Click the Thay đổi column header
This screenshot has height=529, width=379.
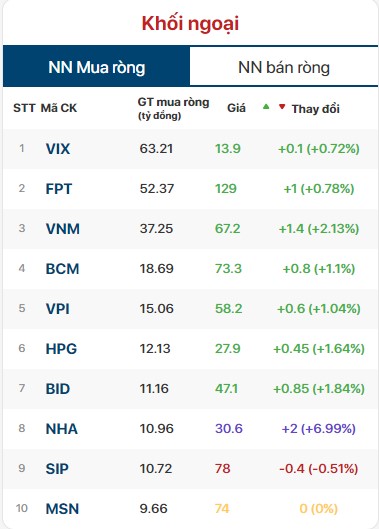[316, 109]
